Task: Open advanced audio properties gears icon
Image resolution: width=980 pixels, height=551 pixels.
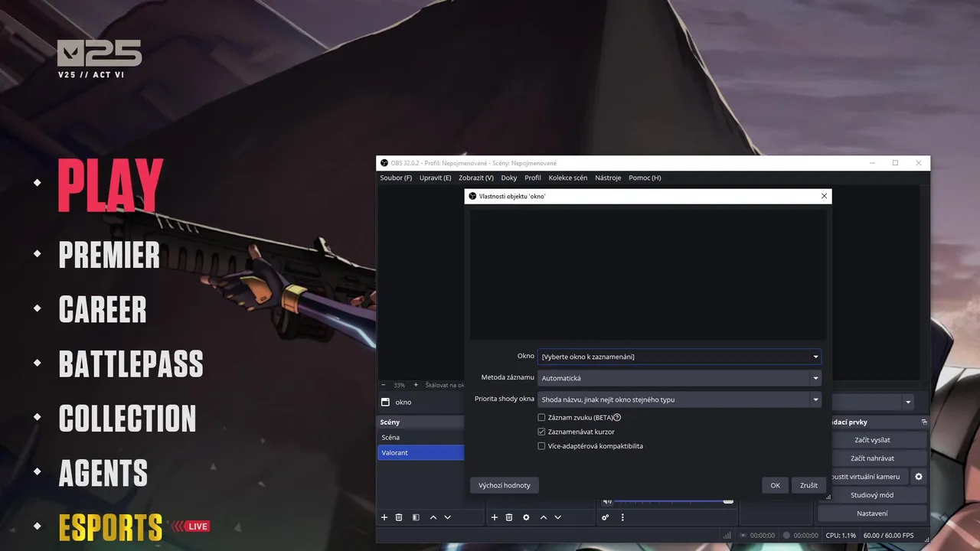Action: [x=605, y=517]
